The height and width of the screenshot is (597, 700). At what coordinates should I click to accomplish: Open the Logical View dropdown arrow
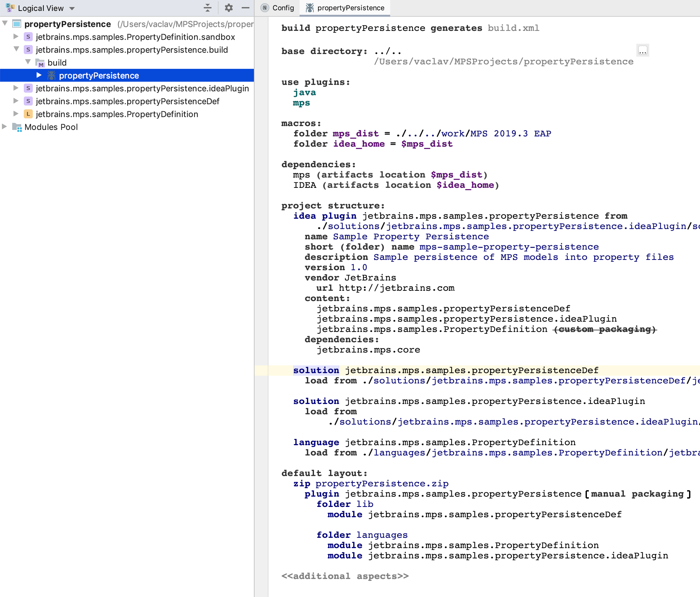pyautogui.click(x=72, y=8)
